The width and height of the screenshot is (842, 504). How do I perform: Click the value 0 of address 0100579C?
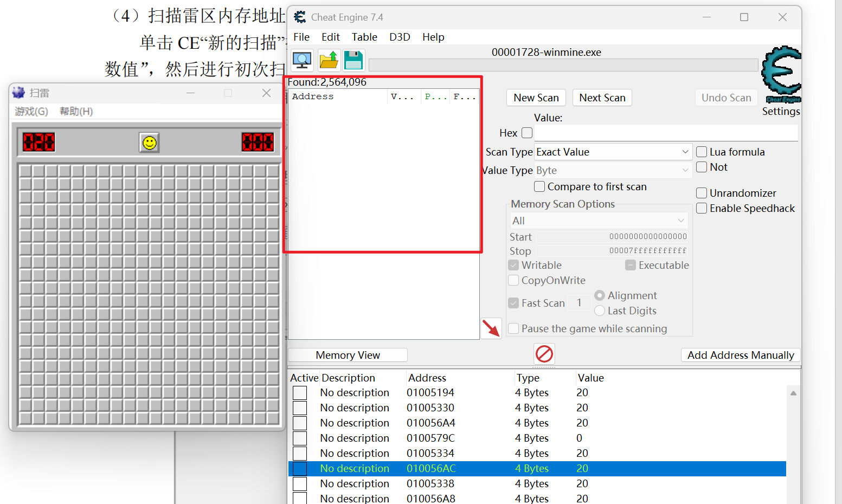[x=579, y=438]
